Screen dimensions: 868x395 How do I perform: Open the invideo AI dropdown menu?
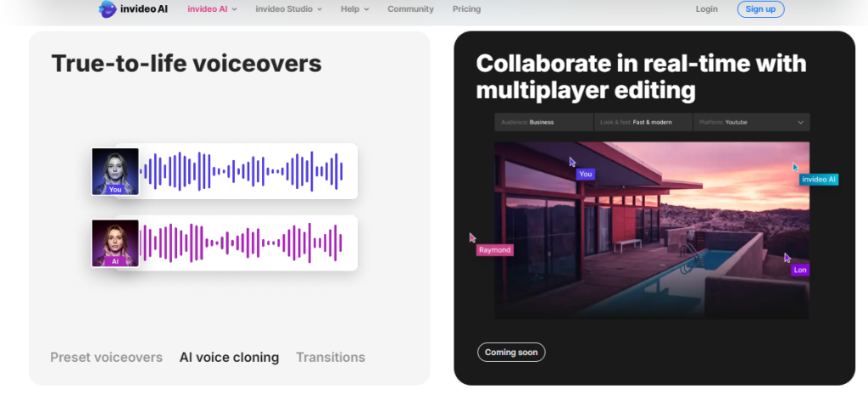pyautogui.click(x=212, y=8)
